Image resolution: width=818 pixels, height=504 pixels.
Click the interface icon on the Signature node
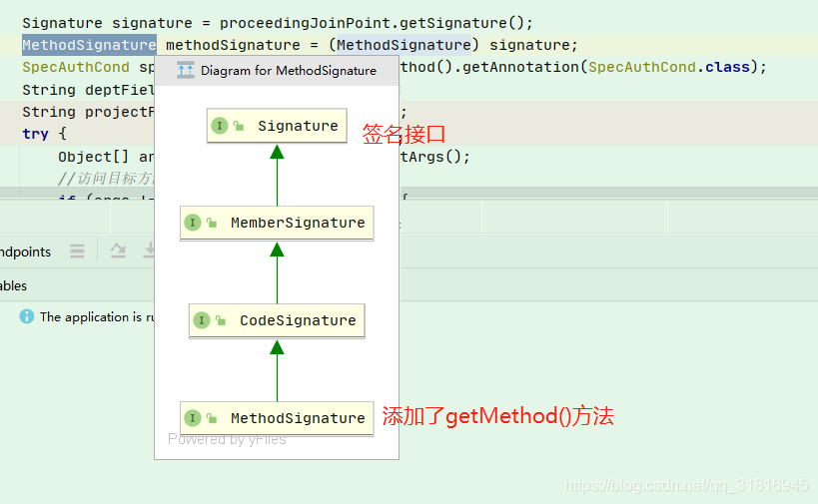220,126
